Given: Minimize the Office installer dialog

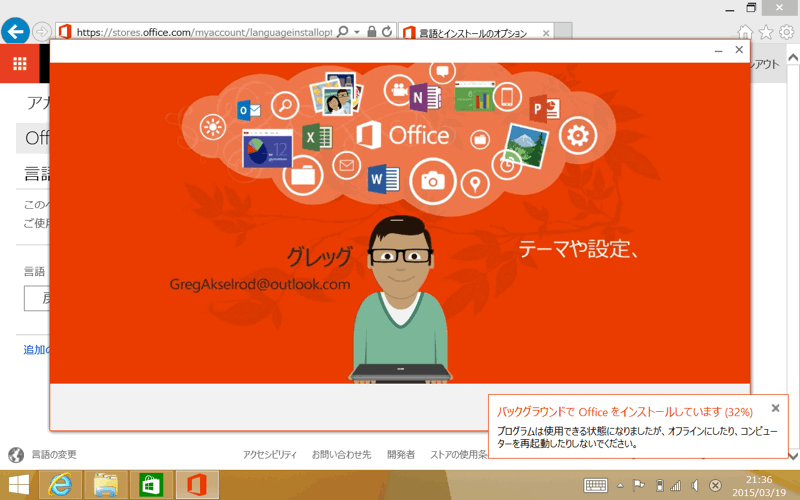Looking at the screenshot, I should (x=718, y=50).
